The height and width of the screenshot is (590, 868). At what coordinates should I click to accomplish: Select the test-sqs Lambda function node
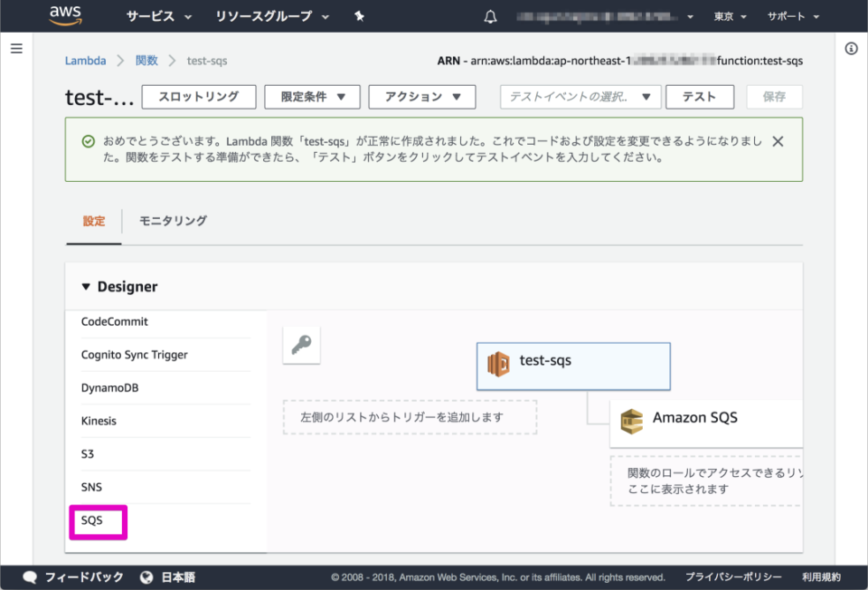click(x=573, y=366)
